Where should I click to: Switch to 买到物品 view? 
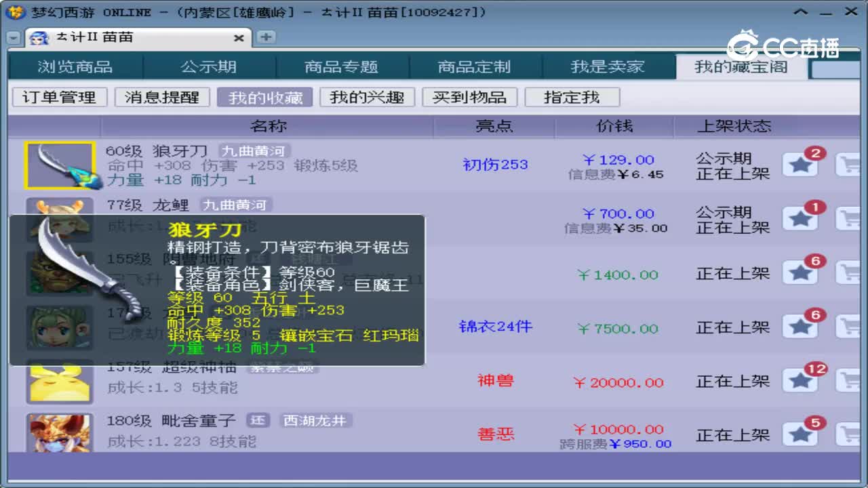470,97
